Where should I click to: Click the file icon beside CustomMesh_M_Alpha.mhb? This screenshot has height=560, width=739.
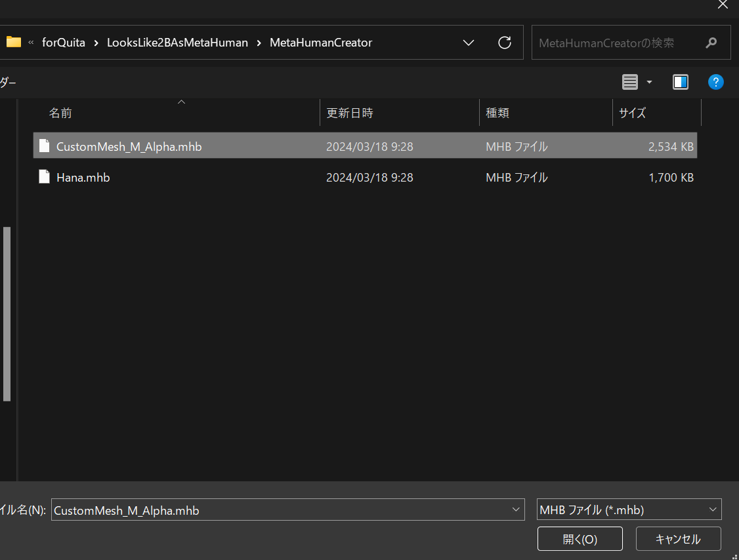44,146
